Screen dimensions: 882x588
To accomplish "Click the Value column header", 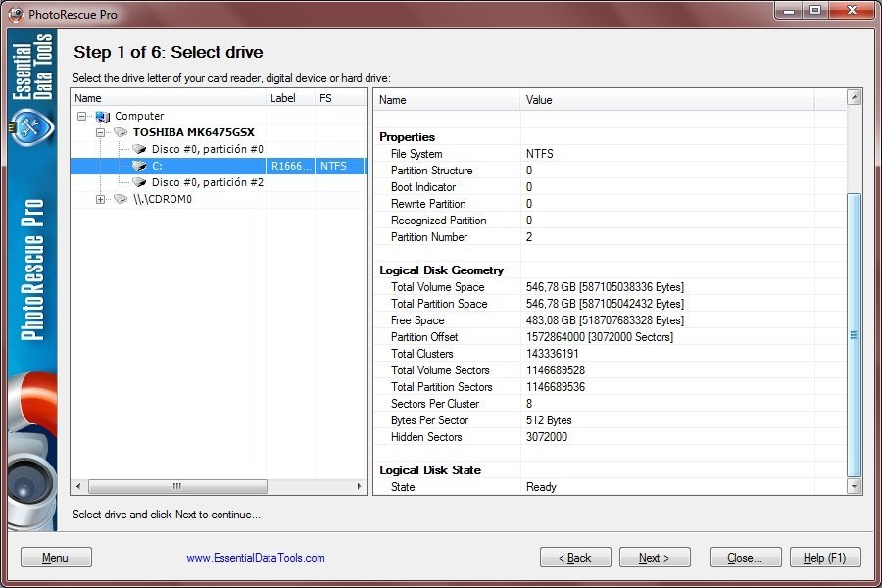I will (667, 100).
